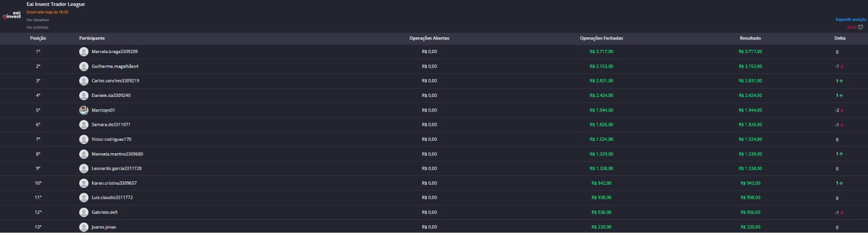This screenshot has height=235, width=868.
Task: Click the Eai Invest logo
Action: [12, 15]
